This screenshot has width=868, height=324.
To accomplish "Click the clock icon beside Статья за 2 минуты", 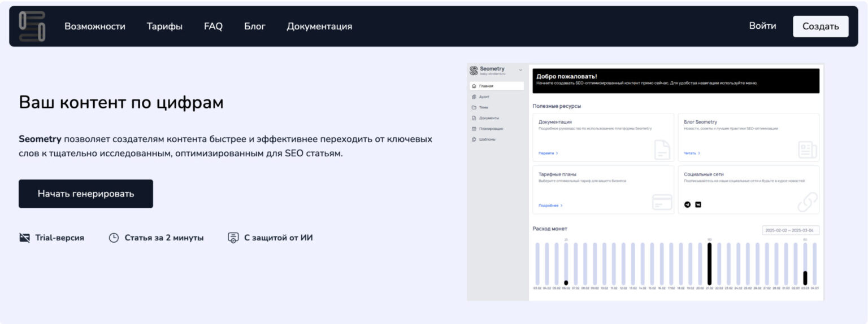I will pyautogui.click(x=114, y=238).
